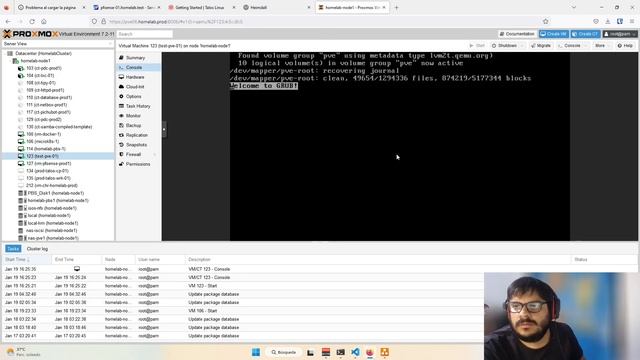Open the root@pam user menu
The image size is (640, 360).
pos(620,34)
